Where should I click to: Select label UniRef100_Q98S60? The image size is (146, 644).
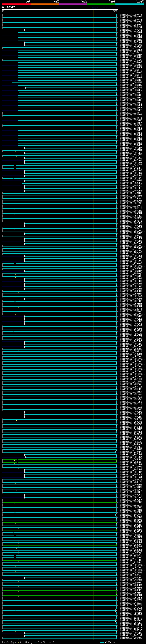[131, 48]
